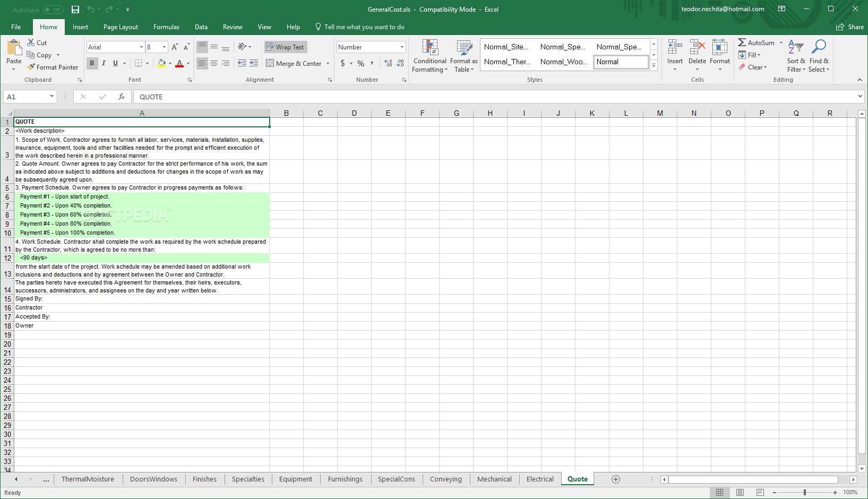This screenshot has width=868, height=499.
Task: Click the Insert Function fx icon
Action: tap(122, 97)
